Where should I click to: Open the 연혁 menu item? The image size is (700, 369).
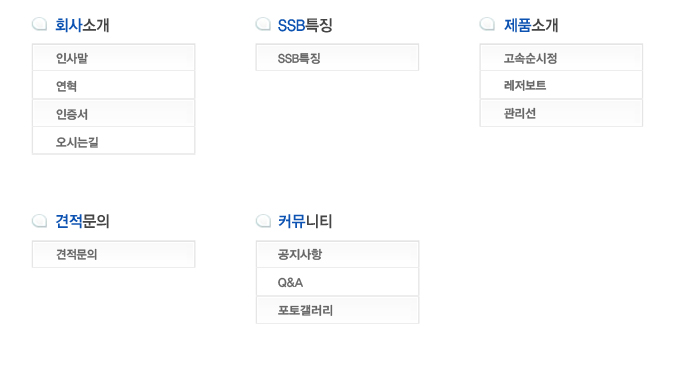(x=113, y=85)
